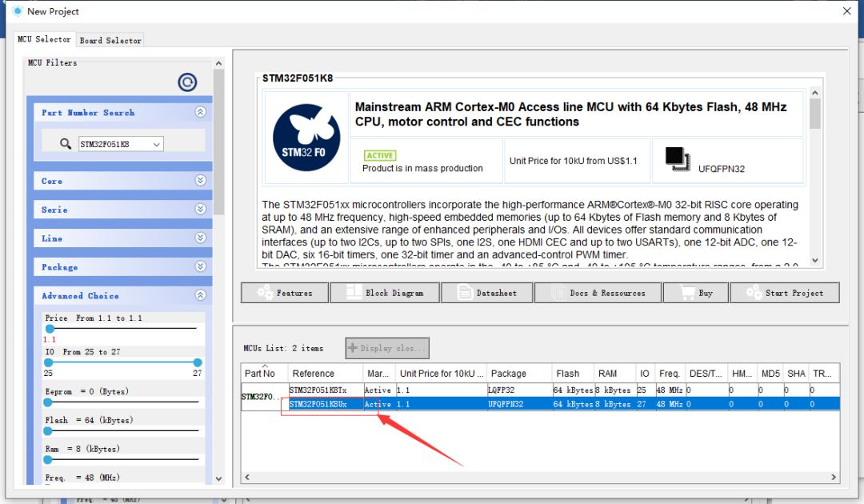Switch to the Board Selector tab
Screen dimensions: 864x504
[110, 40]
